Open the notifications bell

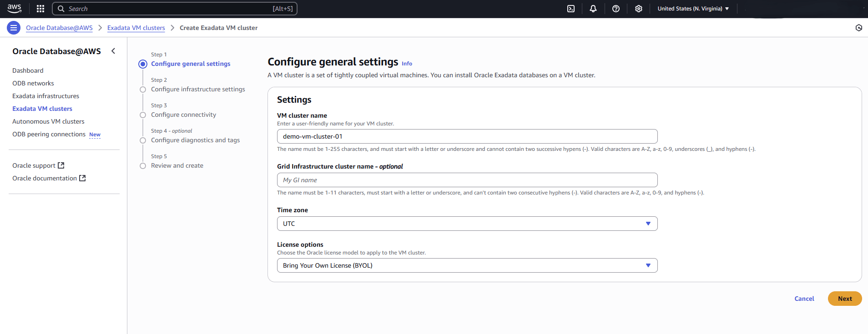593,9
